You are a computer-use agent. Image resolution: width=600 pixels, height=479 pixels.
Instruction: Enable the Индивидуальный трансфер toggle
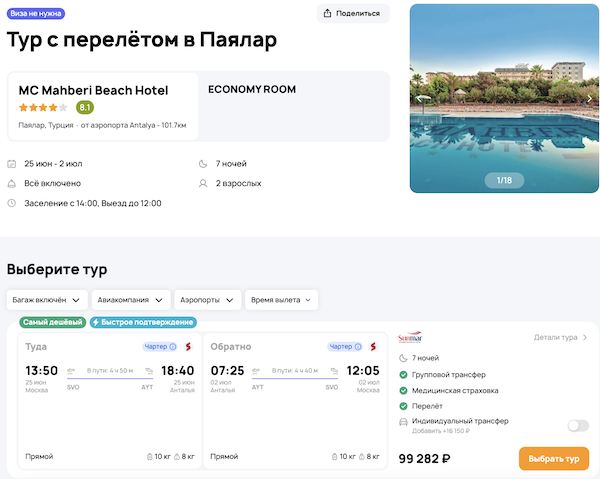[577, 425]
